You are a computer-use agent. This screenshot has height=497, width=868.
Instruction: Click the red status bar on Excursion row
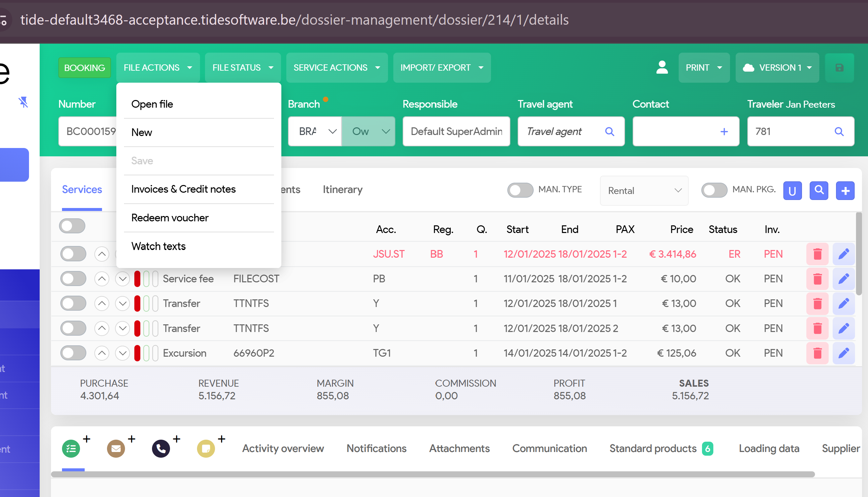(137, 353)
